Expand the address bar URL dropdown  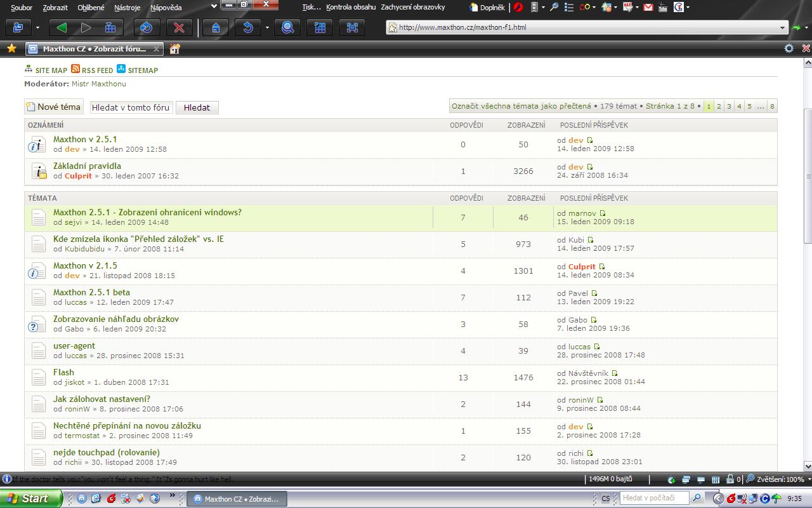click(783, 28)
